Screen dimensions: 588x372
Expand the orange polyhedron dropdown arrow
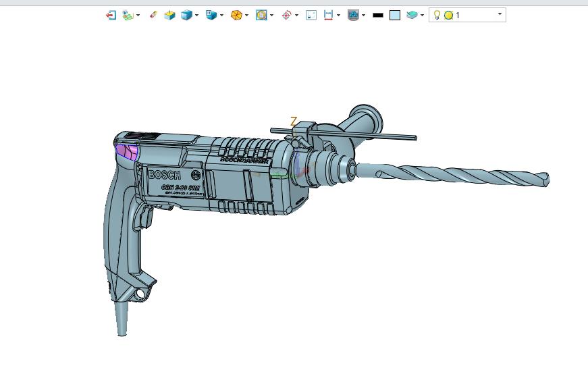click(x=247, y=15)
